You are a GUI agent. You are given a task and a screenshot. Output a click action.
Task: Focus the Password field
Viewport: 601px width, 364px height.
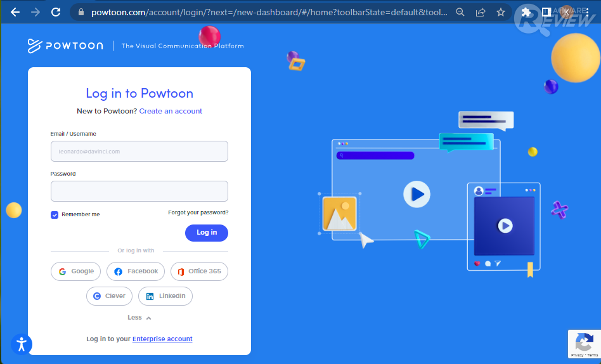pos(139,191)
